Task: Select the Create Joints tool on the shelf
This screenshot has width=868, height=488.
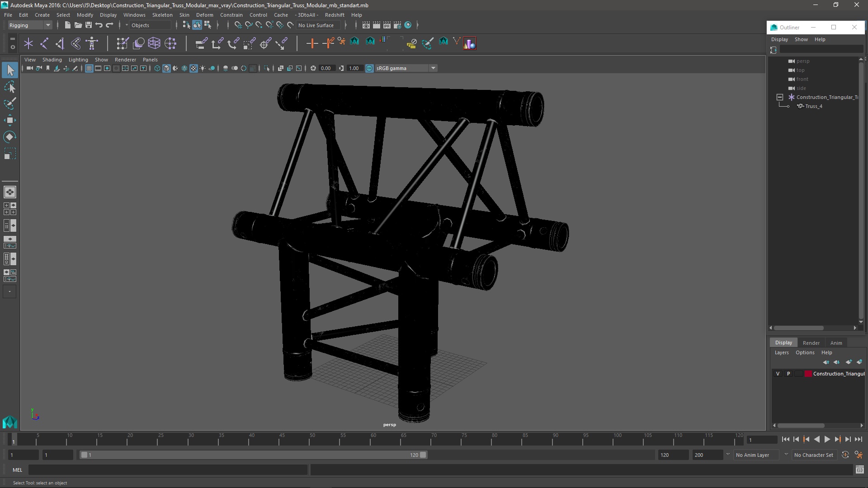Action: 44,43
